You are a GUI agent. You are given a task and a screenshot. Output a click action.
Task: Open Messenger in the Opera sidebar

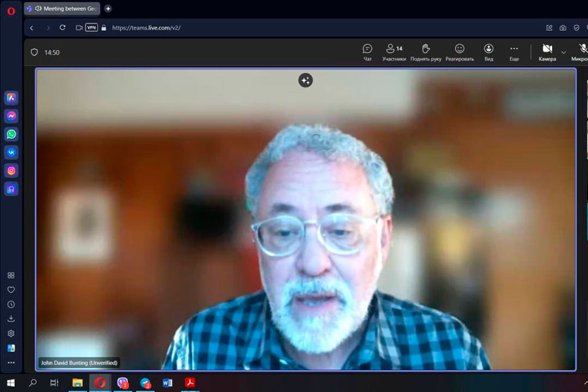point(11,116)
